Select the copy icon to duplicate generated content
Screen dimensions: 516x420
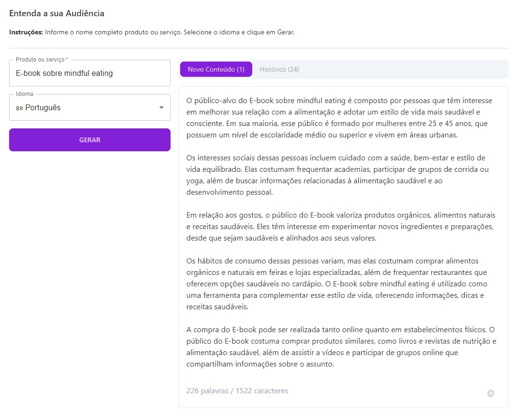point(491,393)
